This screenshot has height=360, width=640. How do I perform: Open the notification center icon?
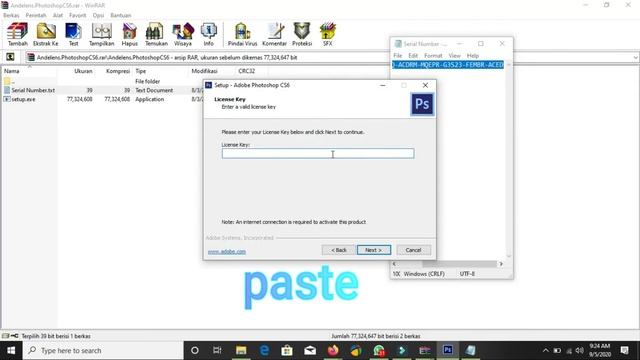pos(624,350)
